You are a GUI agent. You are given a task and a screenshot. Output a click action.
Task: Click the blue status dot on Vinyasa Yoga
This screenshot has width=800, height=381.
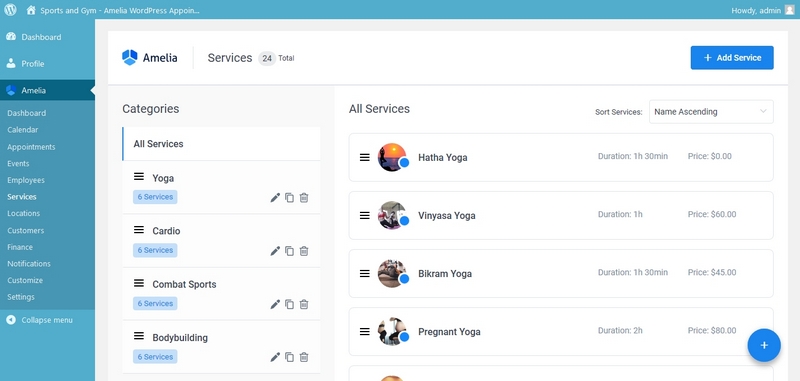[404, 221]
